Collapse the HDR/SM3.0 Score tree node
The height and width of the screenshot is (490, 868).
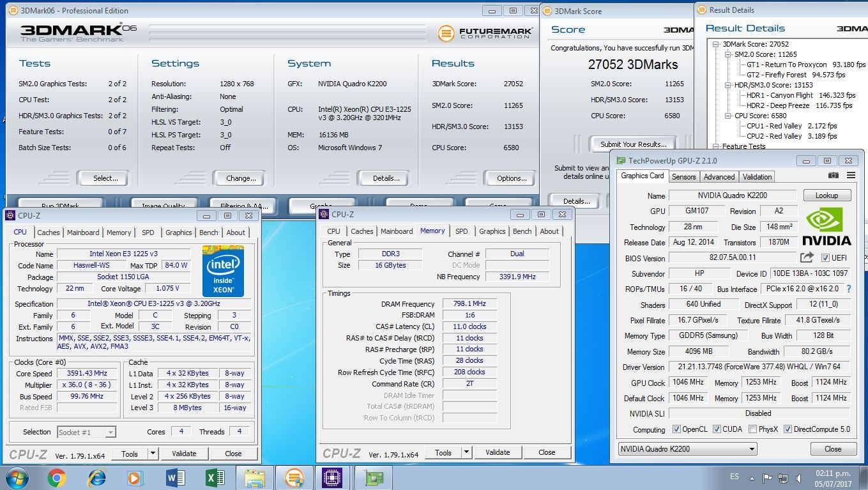point(729,85)
